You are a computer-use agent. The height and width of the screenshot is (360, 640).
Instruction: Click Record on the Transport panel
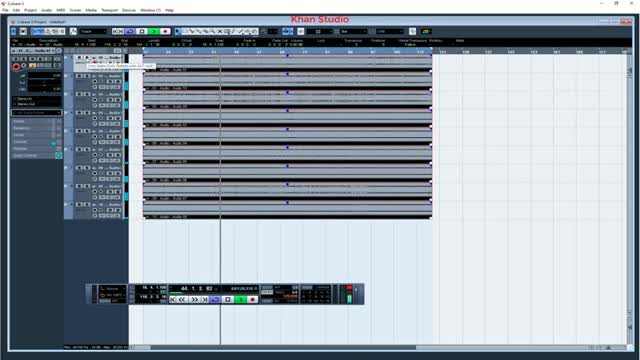point(253,300)
